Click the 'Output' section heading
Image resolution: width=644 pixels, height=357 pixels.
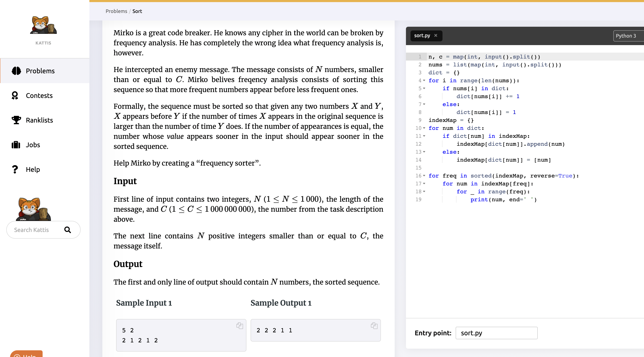128,264
